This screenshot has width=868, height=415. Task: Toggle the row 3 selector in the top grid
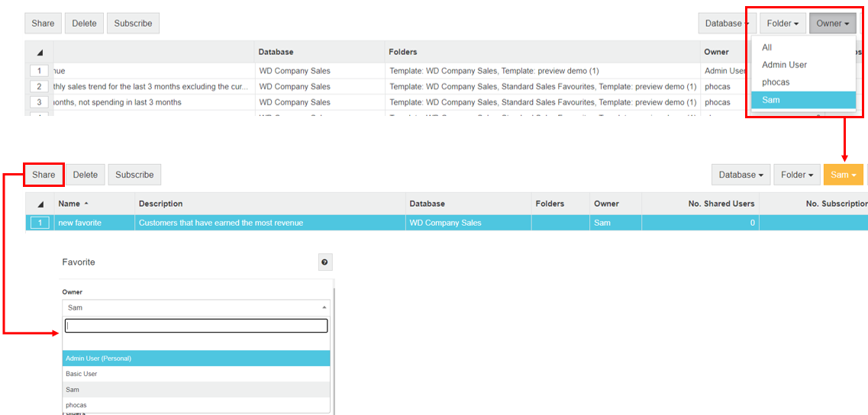(x=39, y=102)
